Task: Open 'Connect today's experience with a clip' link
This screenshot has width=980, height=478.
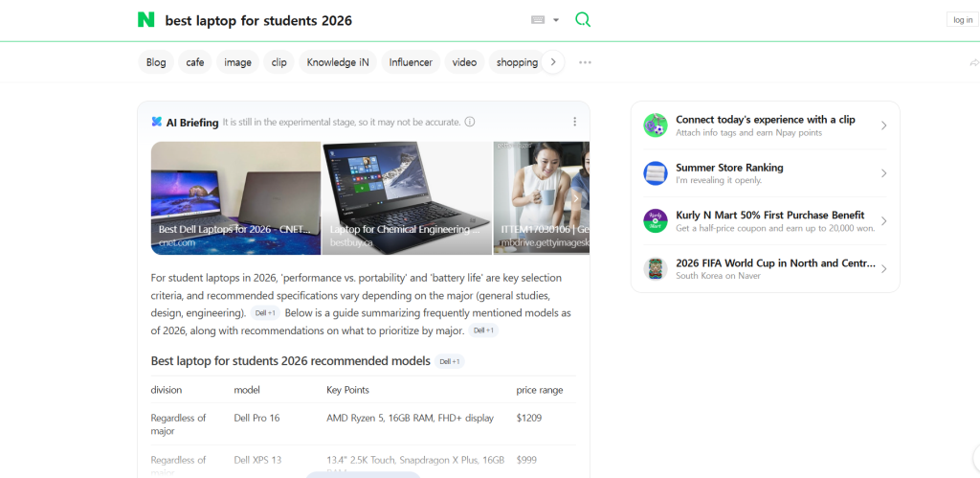Action: (766, 120)
